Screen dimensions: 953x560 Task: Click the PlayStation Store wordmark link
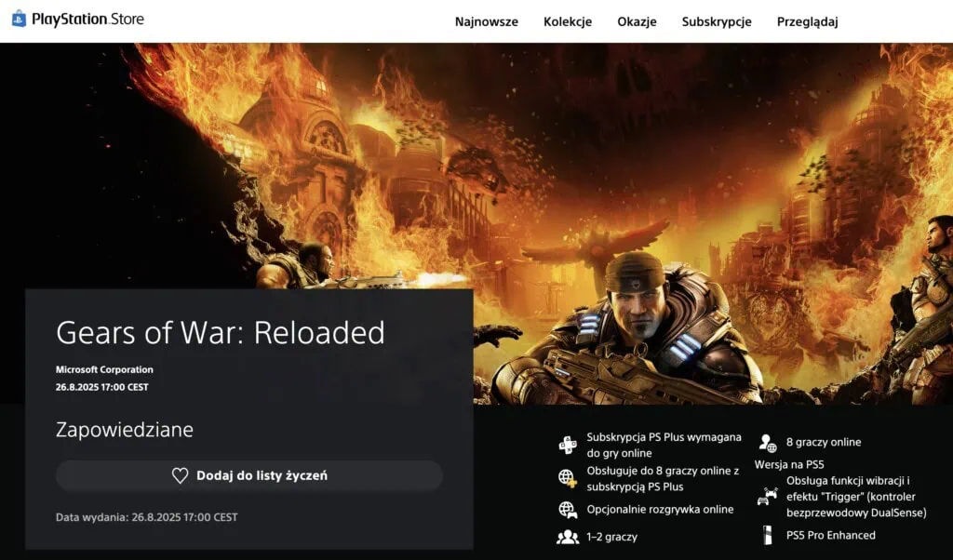[87, 19]
